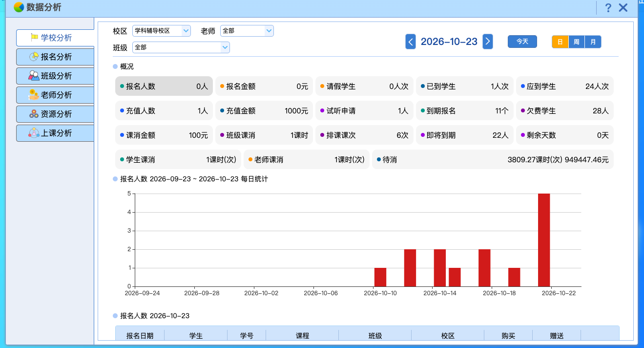View the 课消金额 card
The image size is (644, 348).
tap(164, 135)
